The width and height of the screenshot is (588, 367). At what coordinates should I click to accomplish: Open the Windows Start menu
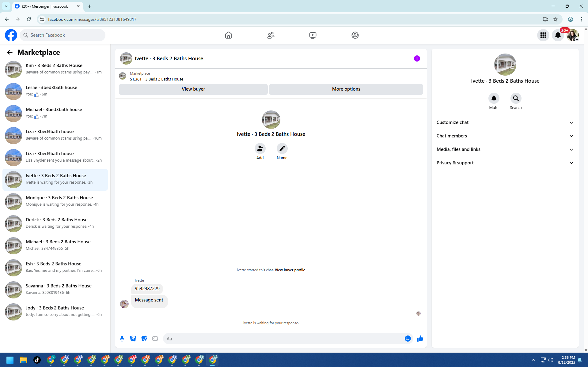pos(10,360)
